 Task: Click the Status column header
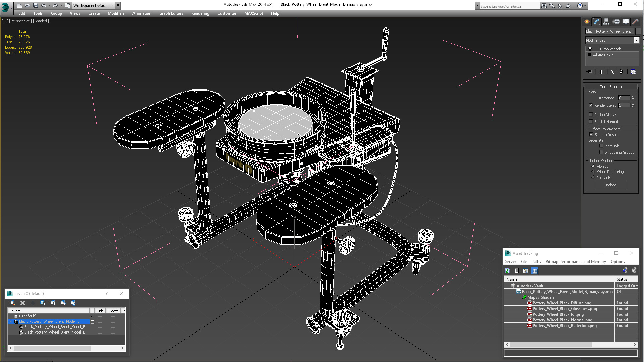click(x=626, y=279)
